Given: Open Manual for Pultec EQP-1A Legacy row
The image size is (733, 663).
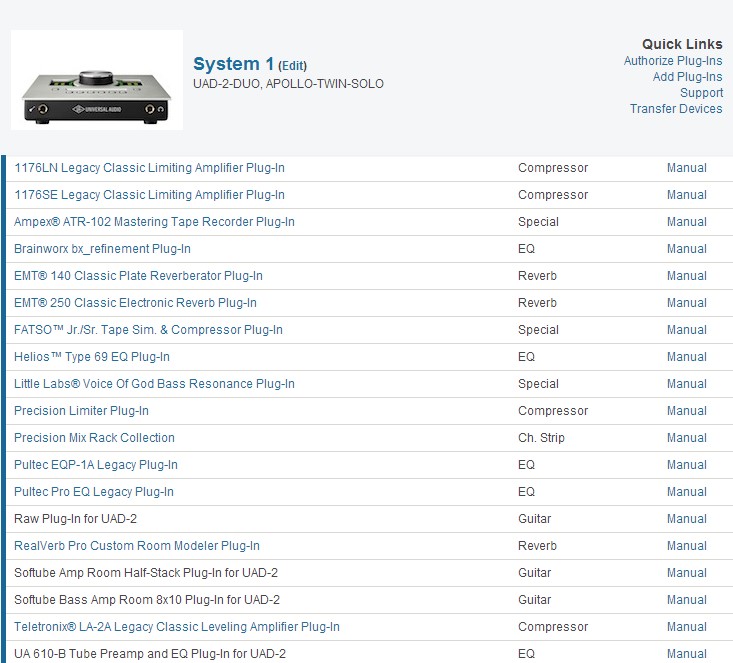Looking at the screenshot, I should [687, 465].
